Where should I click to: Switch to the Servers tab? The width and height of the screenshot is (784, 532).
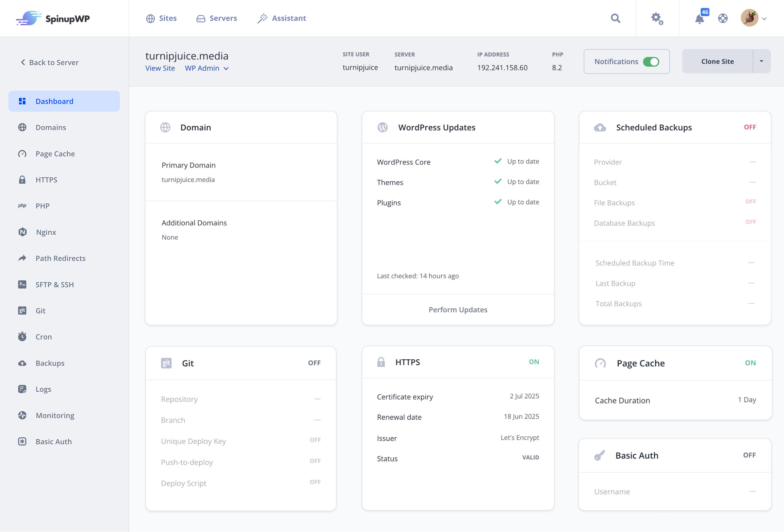coord(216,18)
